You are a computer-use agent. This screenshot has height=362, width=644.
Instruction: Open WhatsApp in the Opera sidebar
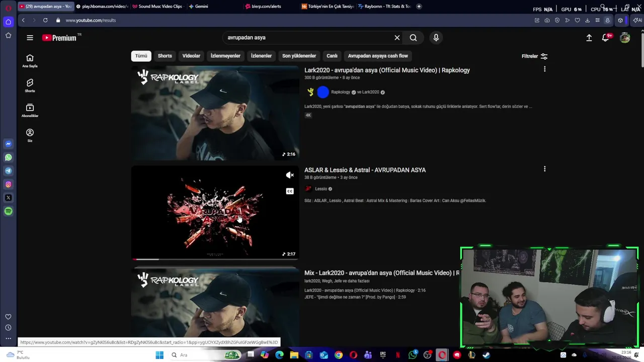pos(8,157)
